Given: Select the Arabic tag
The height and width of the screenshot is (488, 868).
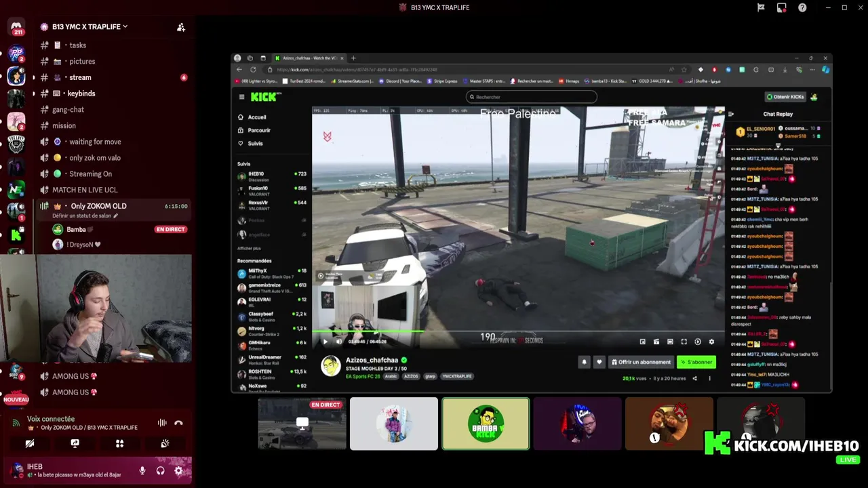Looking at the screenshot, I should coord(391,376).
